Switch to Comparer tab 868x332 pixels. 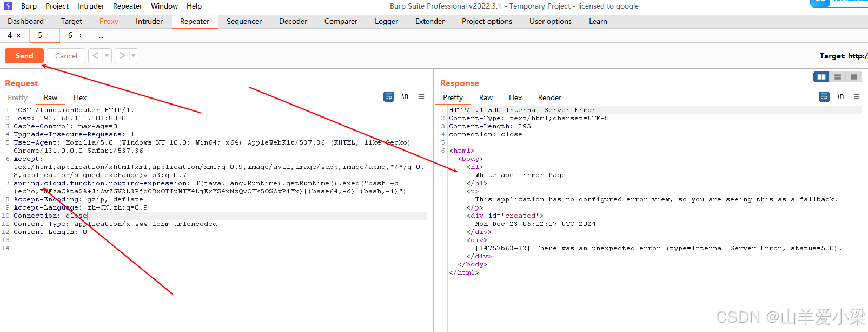tap(341, 21)
